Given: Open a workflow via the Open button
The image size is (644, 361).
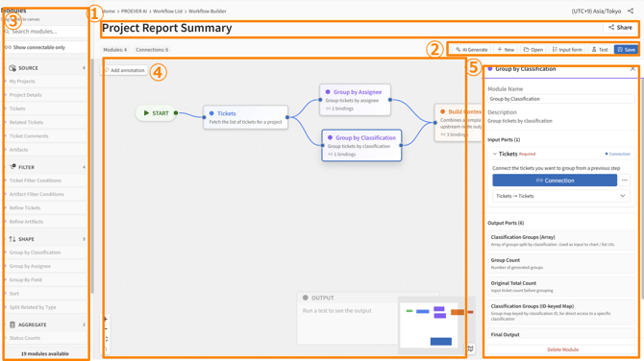Looking at the screenshot, I should point(533,50).
